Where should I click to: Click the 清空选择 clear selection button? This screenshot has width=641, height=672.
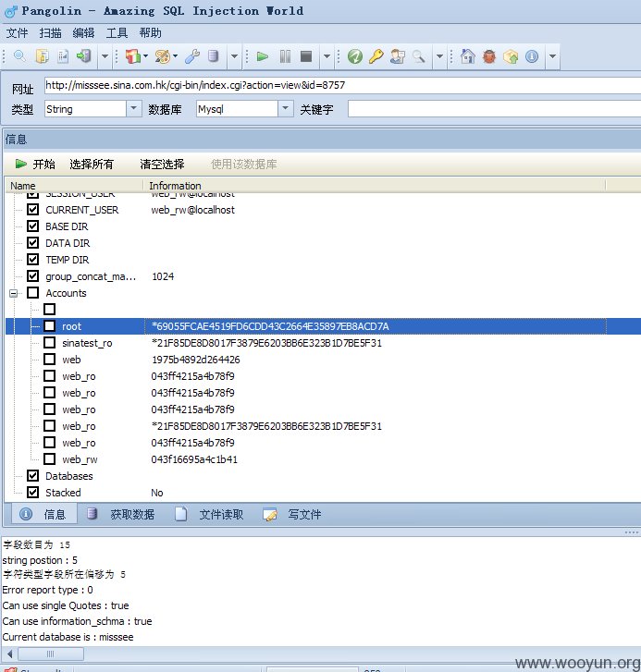tap(162, 165)
